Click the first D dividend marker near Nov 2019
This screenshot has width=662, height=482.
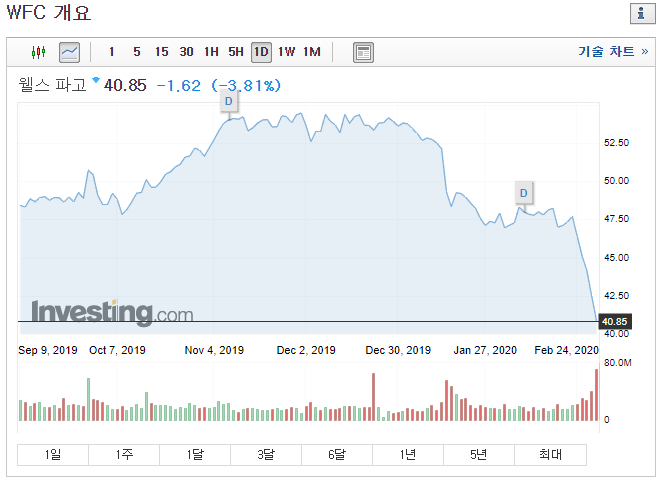pyautogui.click(x=229, y=101)
